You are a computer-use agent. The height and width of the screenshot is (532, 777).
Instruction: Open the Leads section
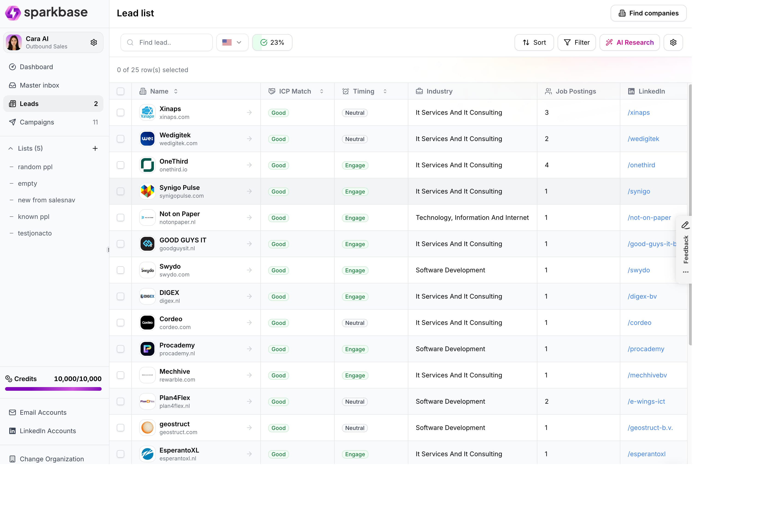(53, 104)
